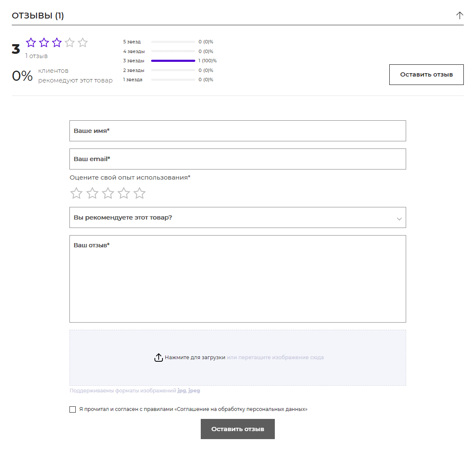Rate two stars in review form
The image size is (476, 453).
point(92,193)
